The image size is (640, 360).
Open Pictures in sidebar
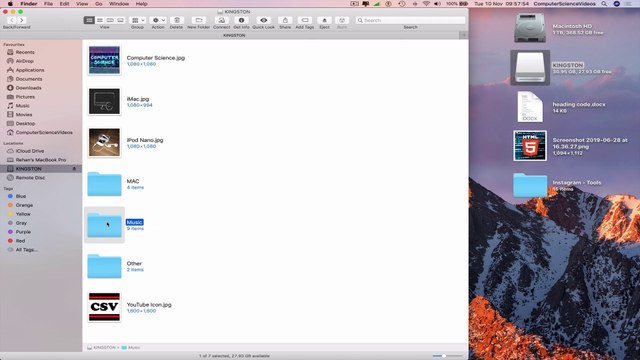(25, 97)
